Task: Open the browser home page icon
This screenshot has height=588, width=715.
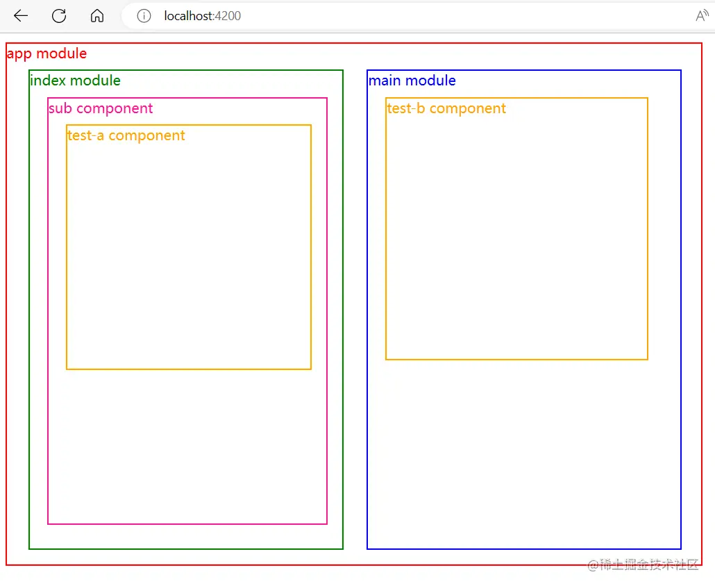Action: coord(96,16)
